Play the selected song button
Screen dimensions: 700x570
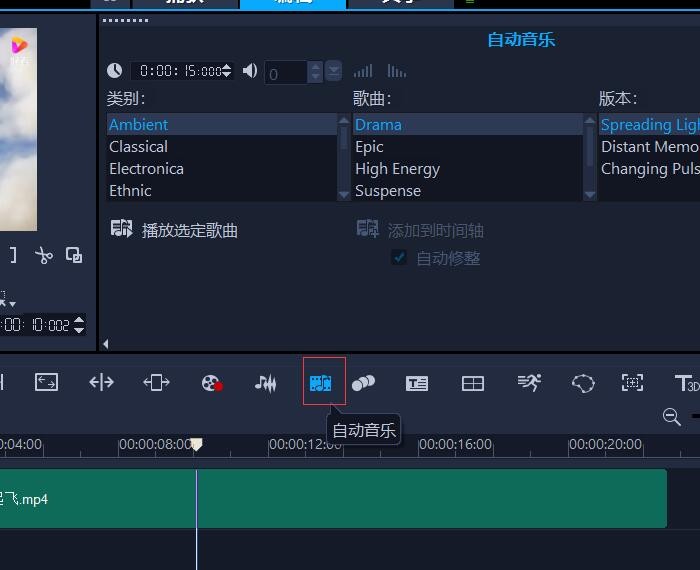click(174, 230)
